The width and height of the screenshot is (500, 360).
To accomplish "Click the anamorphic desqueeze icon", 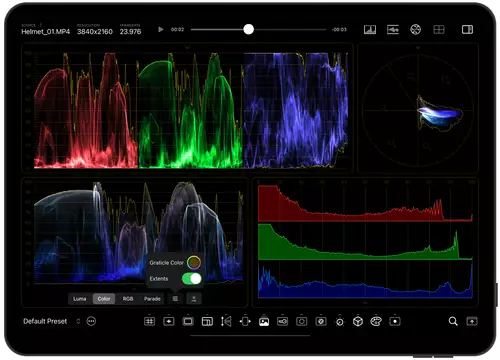I will pyautogui.click(x=245, y=321).
